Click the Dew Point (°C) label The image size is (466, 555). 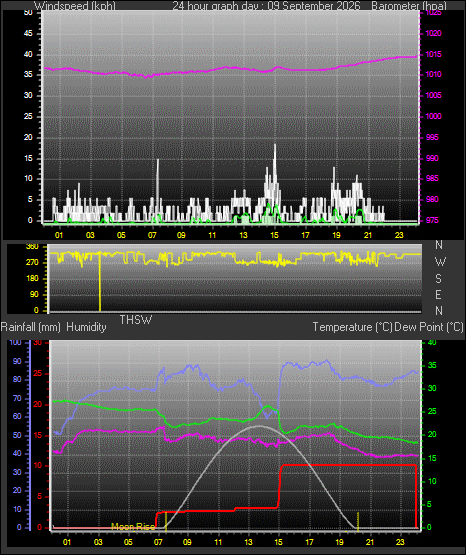(x=429, y=327)
